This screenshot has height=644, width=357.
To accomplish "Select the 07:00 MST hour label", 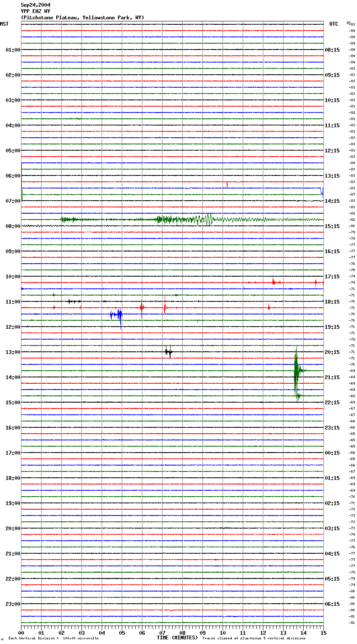I will point(13,201).
